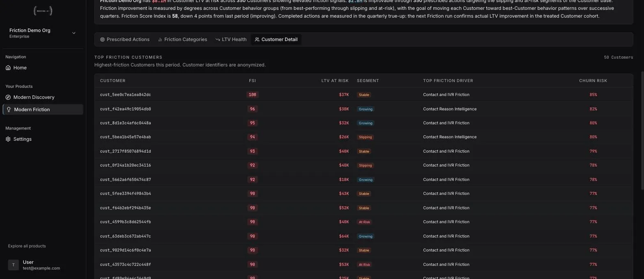Click the Modern AI logo
Viewport: 644px width, 279px height.
(x=43, y=11)
